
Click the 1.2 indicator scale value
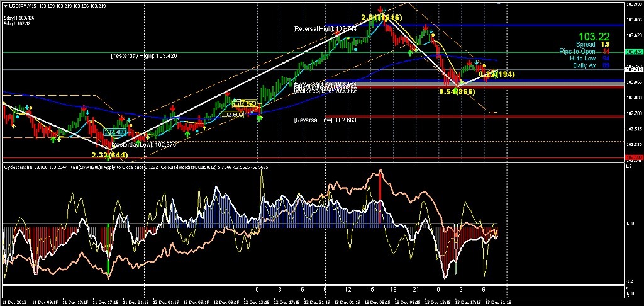pyautogui.click(x=629, y=167)
